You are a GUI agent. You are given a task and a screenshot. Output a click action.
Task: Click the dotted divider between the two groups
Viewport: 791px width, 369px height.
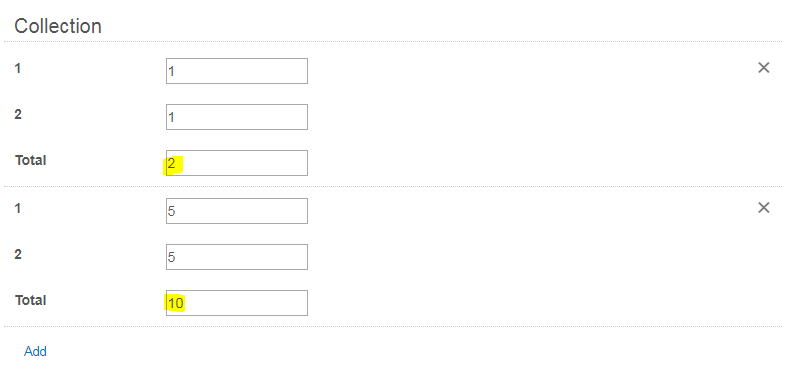coord(393,186)
